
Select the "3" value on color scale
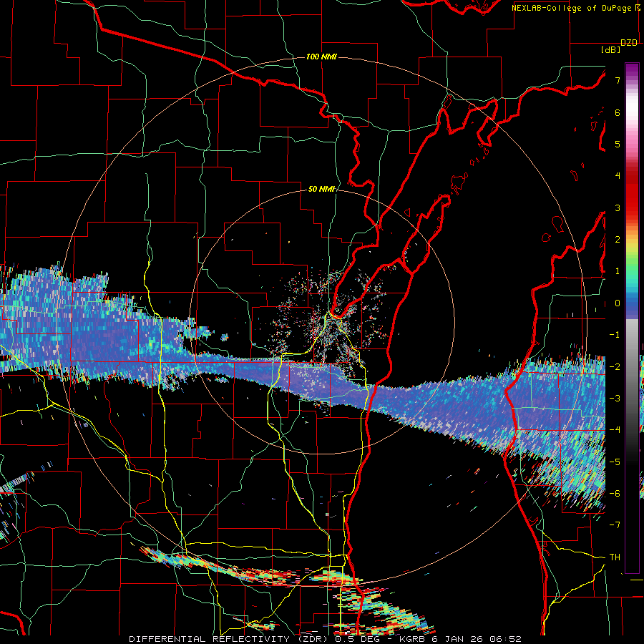[x=618, y=208]
